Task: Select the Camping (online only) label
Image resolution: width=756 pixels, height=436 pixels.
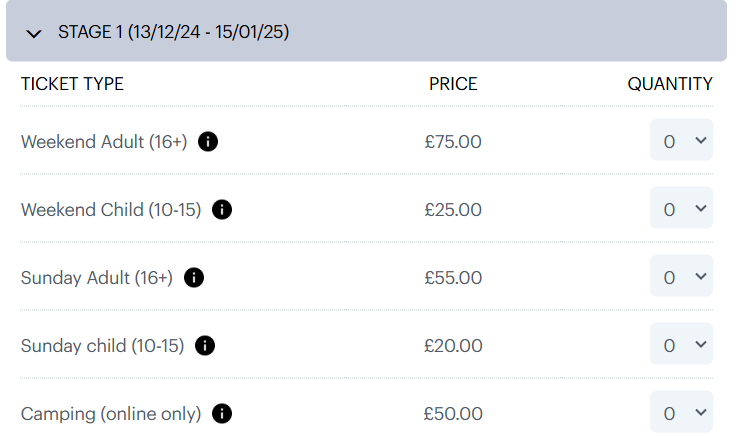Action: point(111,414)
